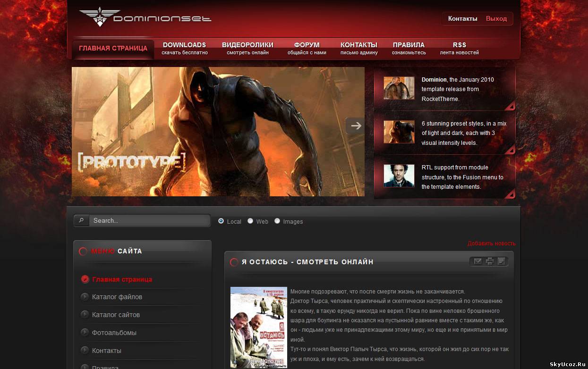Viewport: 588px width, 369px height.
Task: Expand the RTL support panel
Action: coord(510,194)
